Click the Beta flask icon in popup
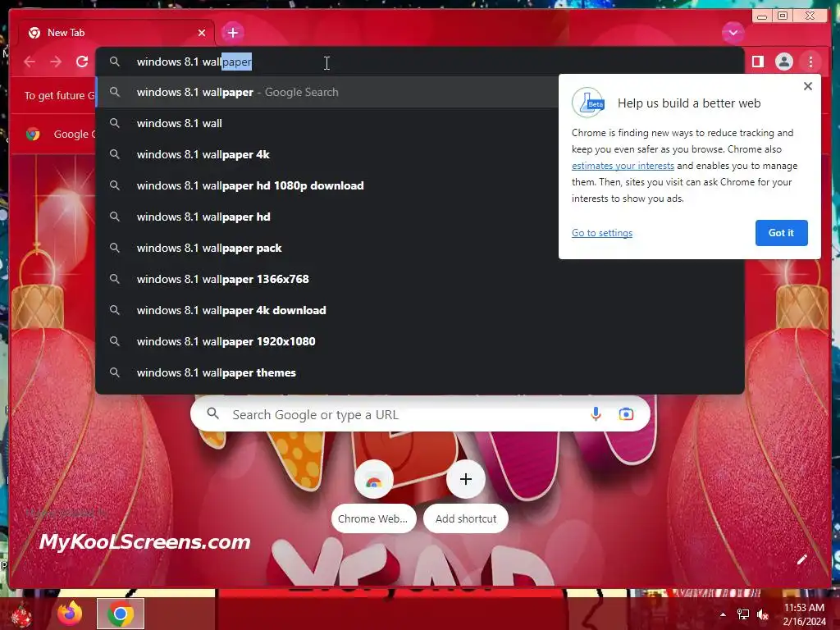Screen dimensions: 840x630 click(x=587, y=103)
